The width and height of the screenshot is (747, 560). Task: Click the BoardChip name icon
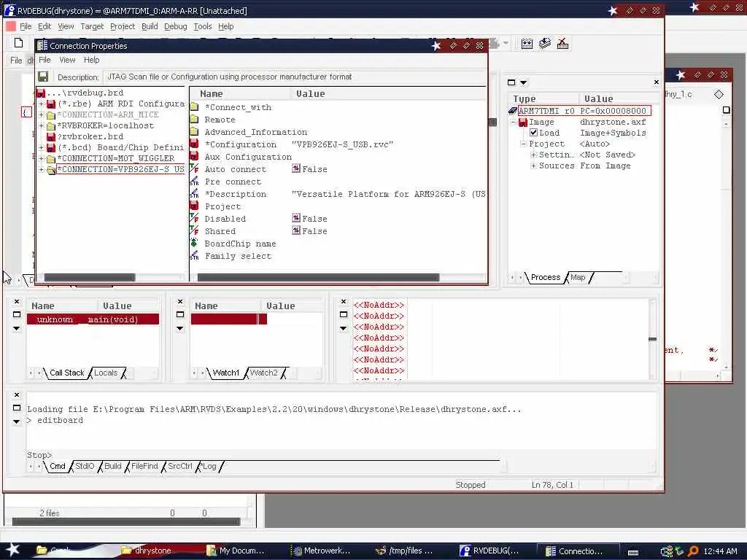click(194, 243)
